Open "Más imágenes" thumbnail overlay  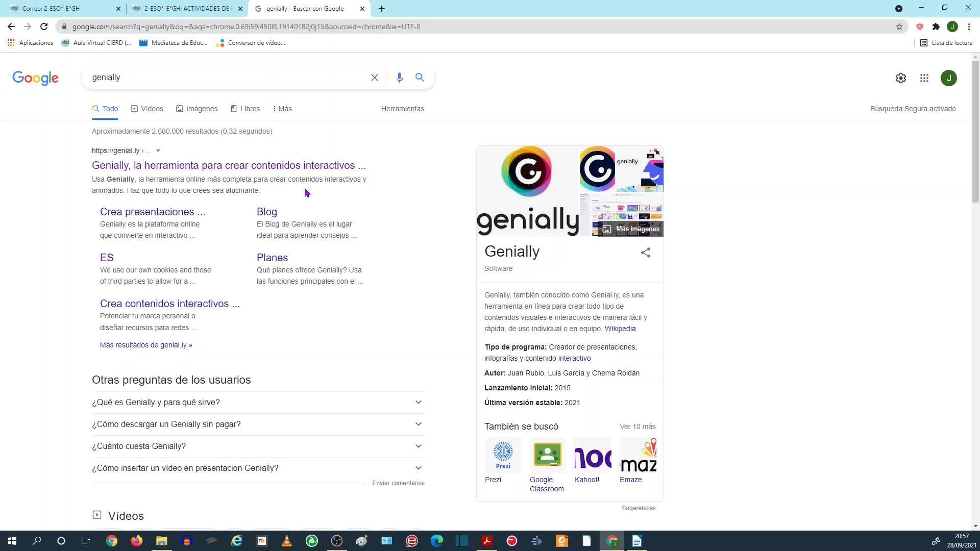[x=631, y=229]
